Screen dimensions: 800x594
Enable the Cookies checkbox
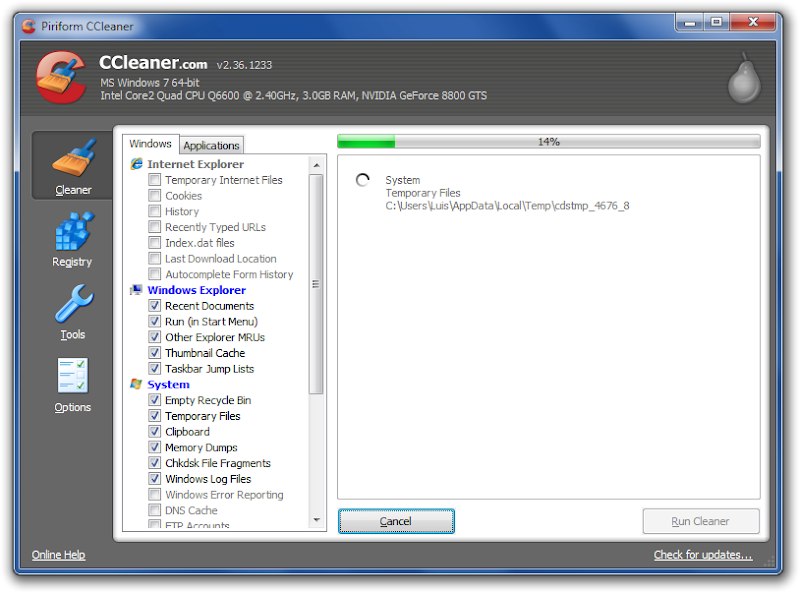(x=154, y=195)
